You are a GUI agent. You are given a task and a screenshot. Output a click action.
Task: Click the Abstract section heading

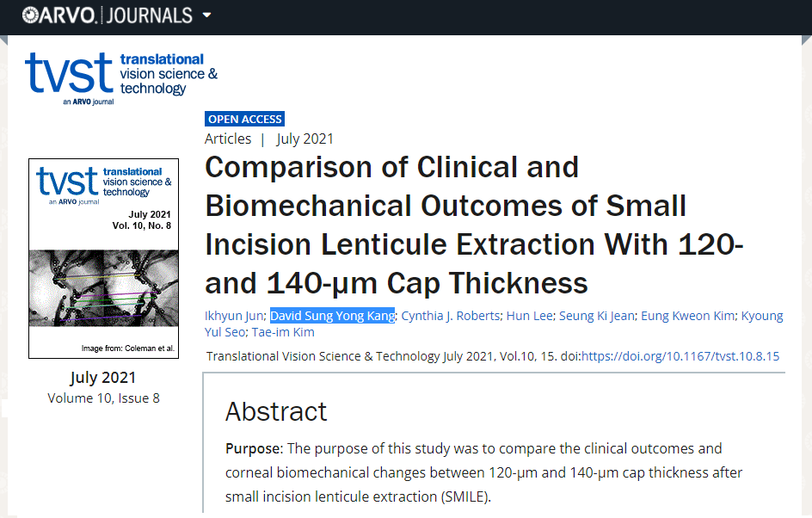276,411
